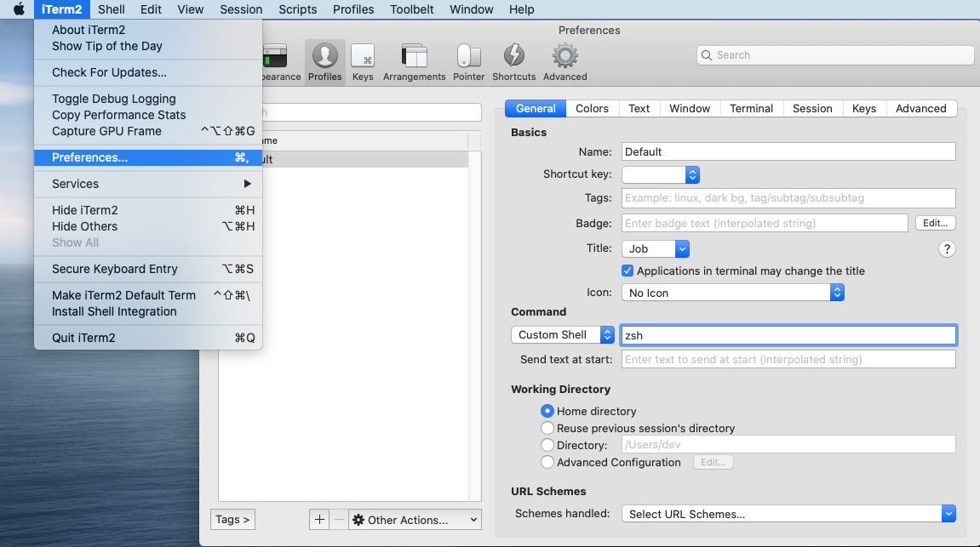Switch to the Session tab
Screen dimensions: 980x547
pos(812,108)
